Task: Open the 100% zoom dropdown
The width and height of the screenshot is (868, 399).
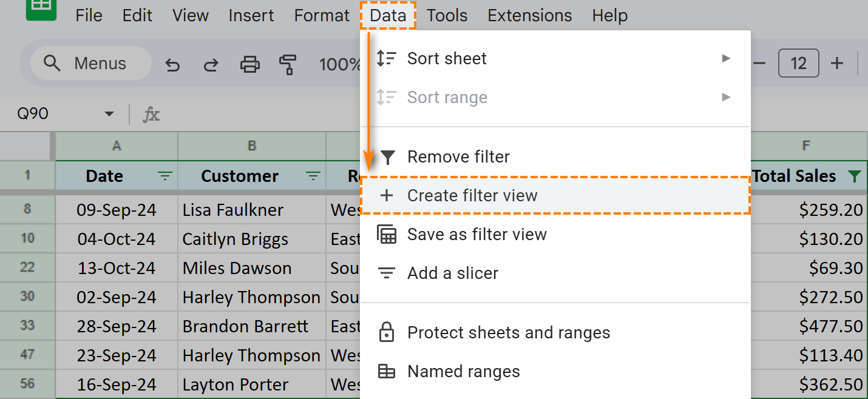Action: [340, 63]
